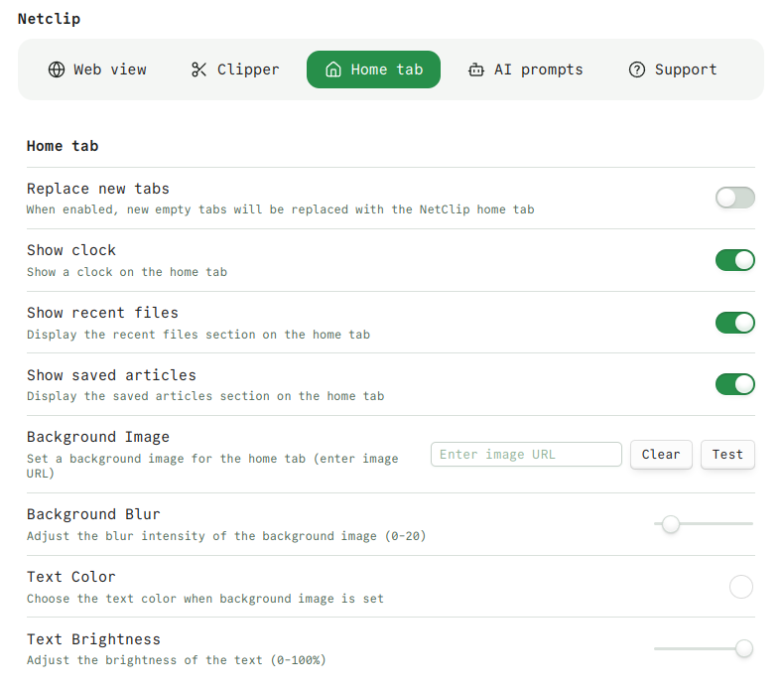The image size is (784, 690).
Task: Click the house icon on Home tab
Action: pos(333,69)
